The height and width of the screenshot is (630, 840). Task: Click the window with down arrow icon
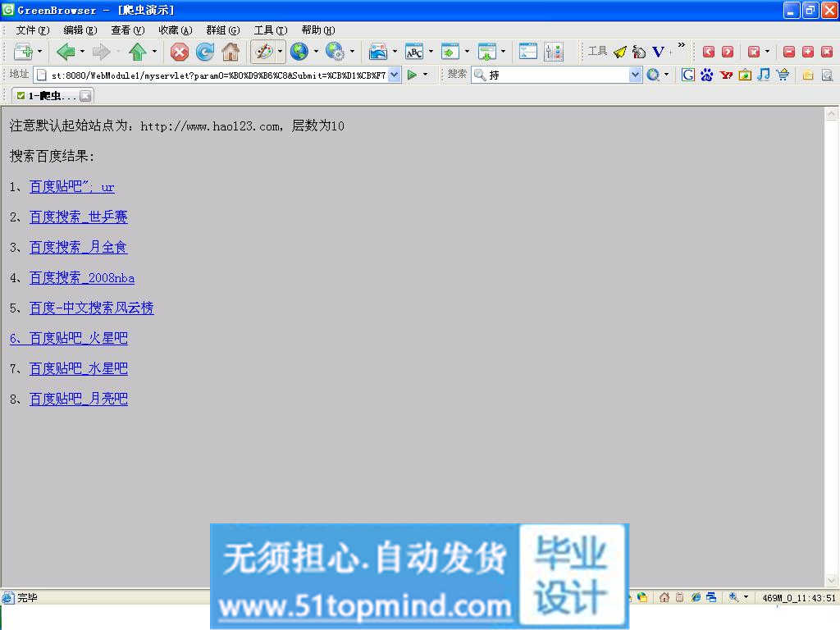[x=486, y=52]
